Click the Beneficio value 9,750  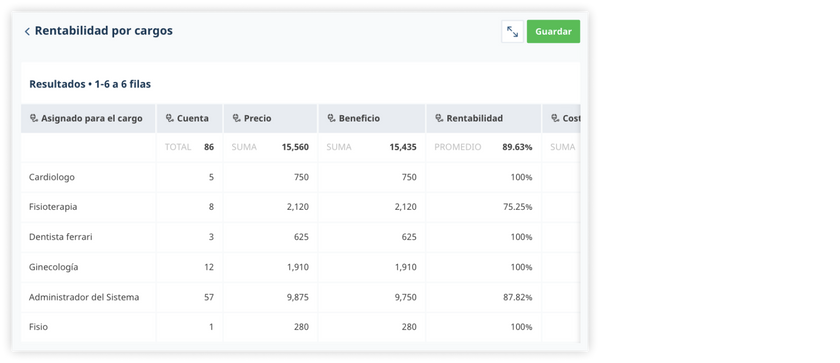point(406,297)
